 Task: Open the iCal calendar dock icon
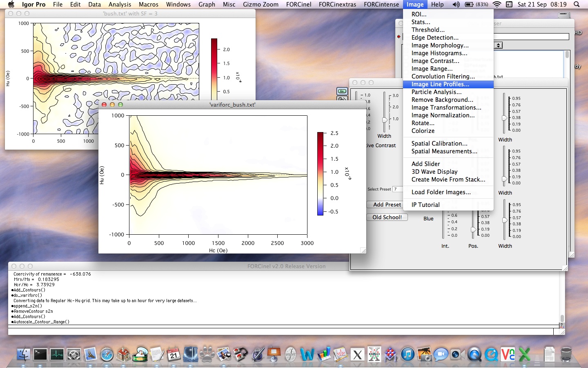point(174,354)
